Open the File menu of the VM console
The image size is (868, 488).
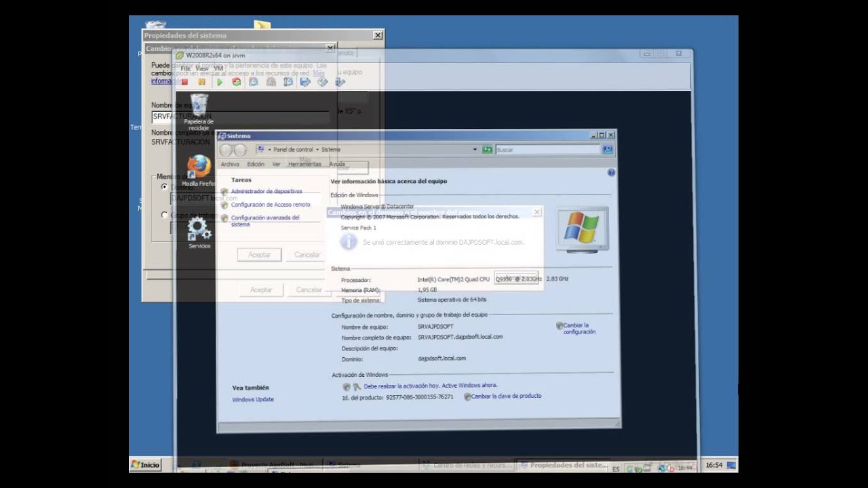click(x=185, y=68)
